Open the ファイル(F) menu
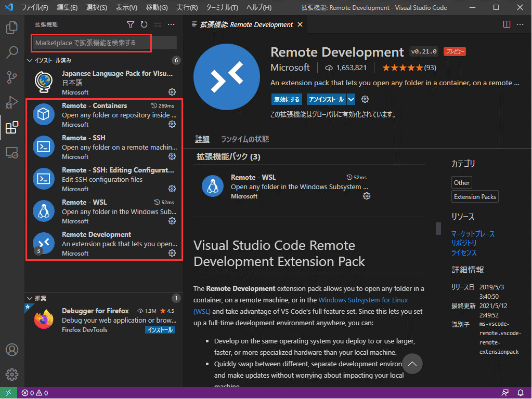This screenshot has height=399, width=532. pos(35,7)
